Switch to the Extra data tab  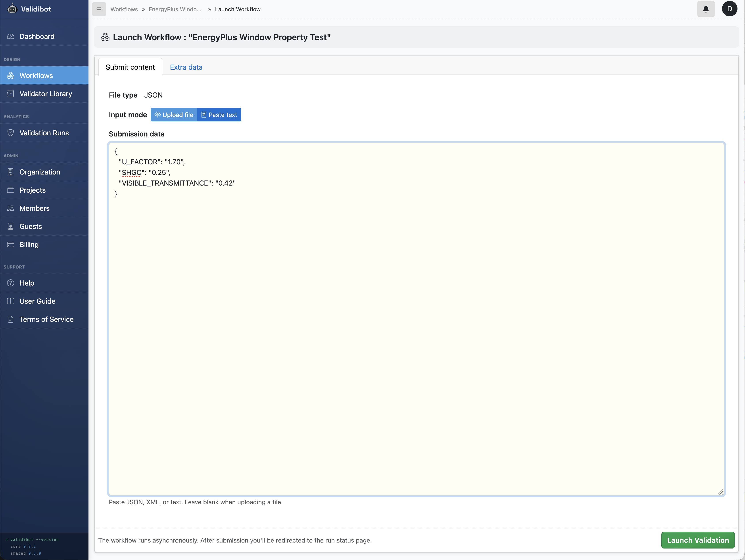186,67
